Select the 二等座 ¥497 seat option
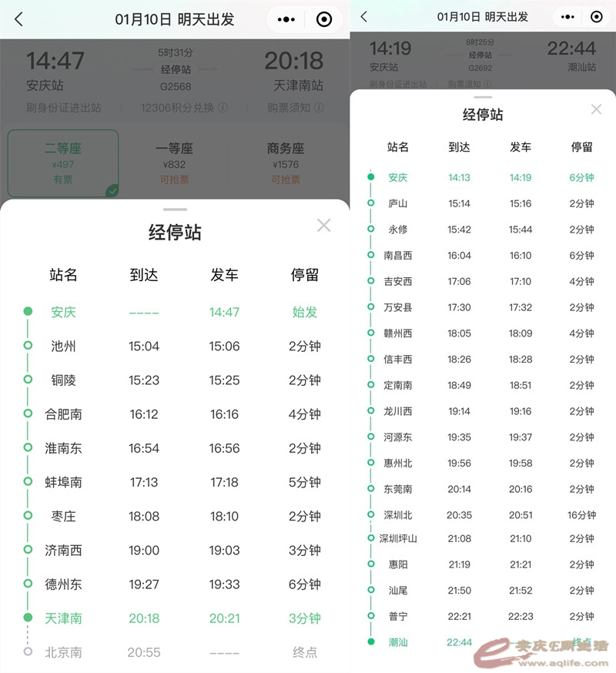Image resolution: width=616 pixels, height=673 pixels. tap(63, 163)
